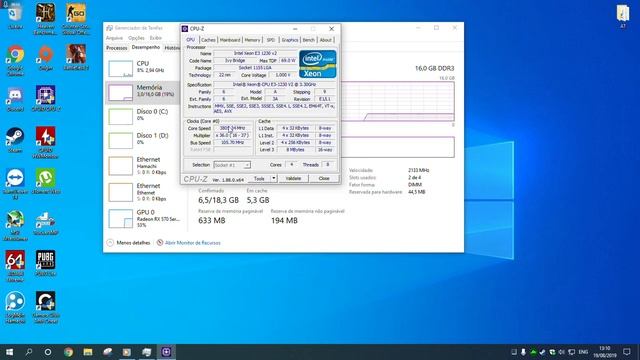Viewport: 640px width, 360px height.
Task: Switch to the Mainboard tab in CPU-Z
Action: pos(230,40)
